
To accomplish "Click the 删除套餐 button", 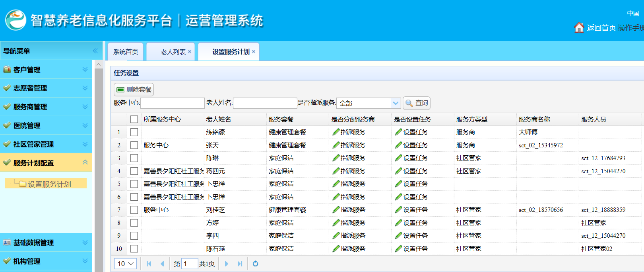I will [x=134, y=89].
